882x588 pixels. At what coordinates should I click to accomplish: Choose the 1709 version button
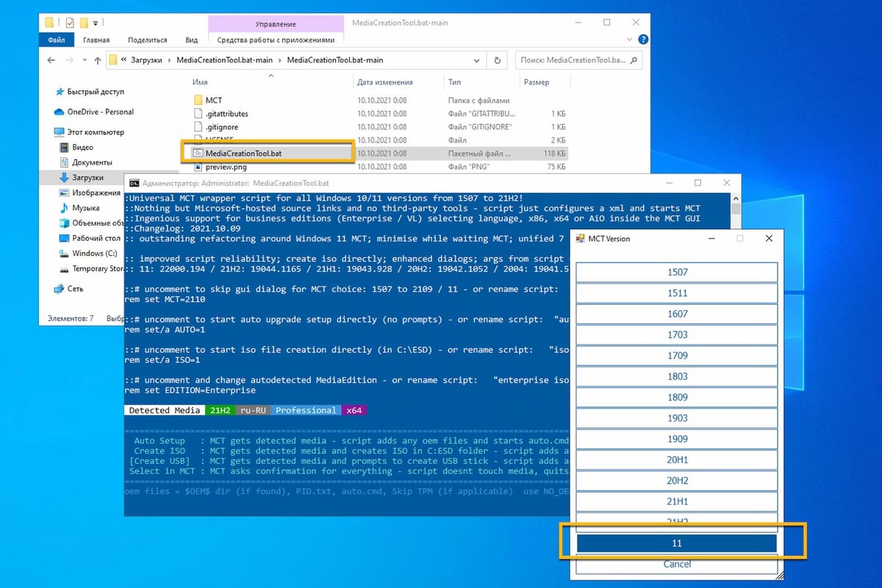tap(676, 356)
